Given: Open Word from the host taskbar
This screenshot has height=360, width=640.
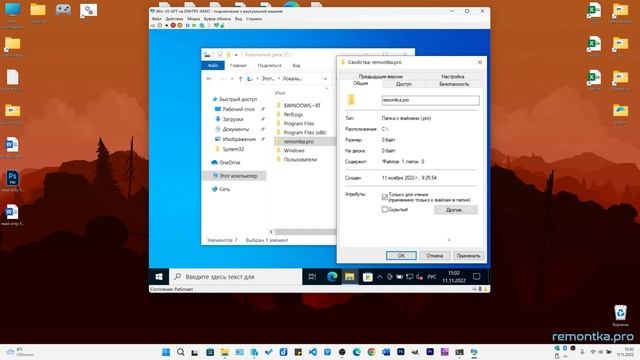Looking at the screenshot, I should point(386,352).
